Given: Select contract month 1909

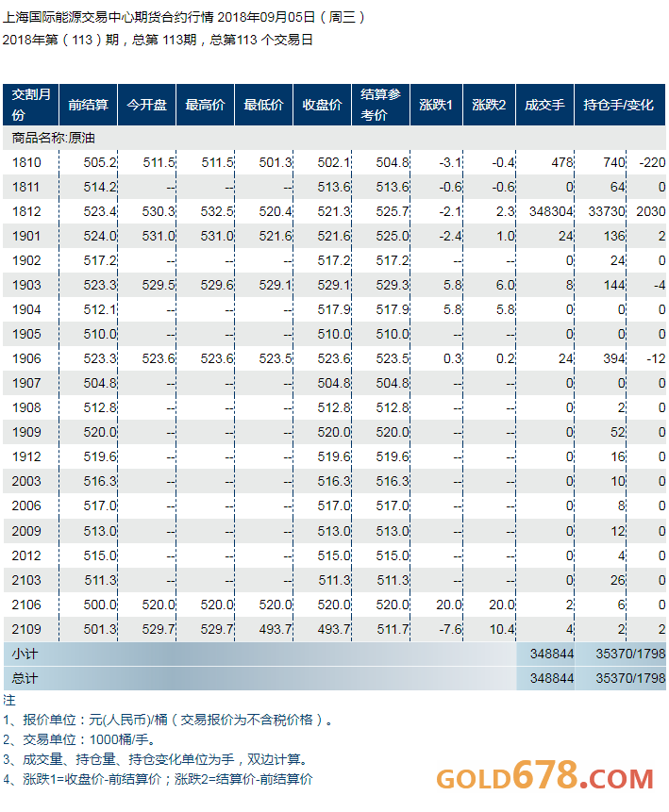Looking at the screenshot, I should click(x=26, y=432).
